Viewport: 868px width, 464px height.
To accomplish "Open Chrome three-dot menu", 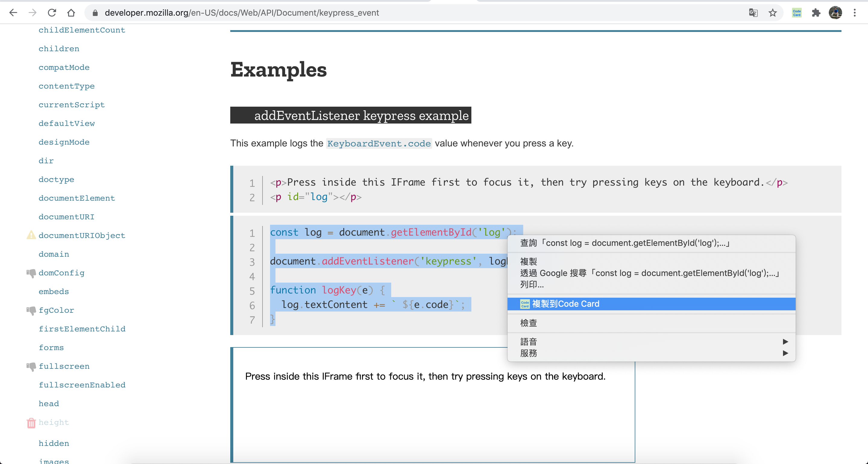I will 854,13.
